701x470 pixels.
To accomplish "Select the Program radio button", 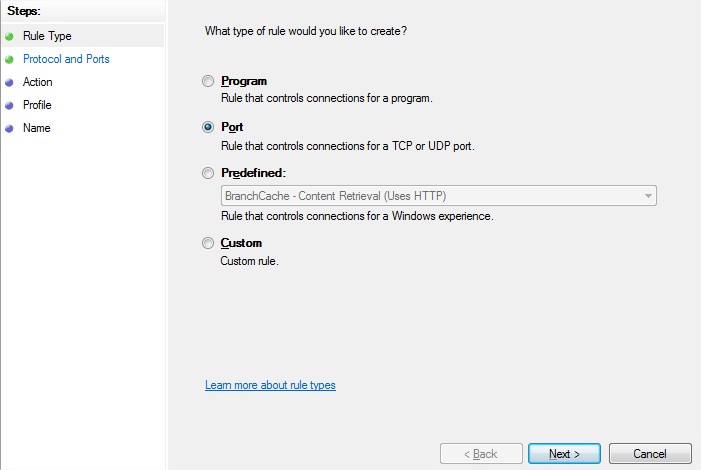I will click(x=208, y=81).
